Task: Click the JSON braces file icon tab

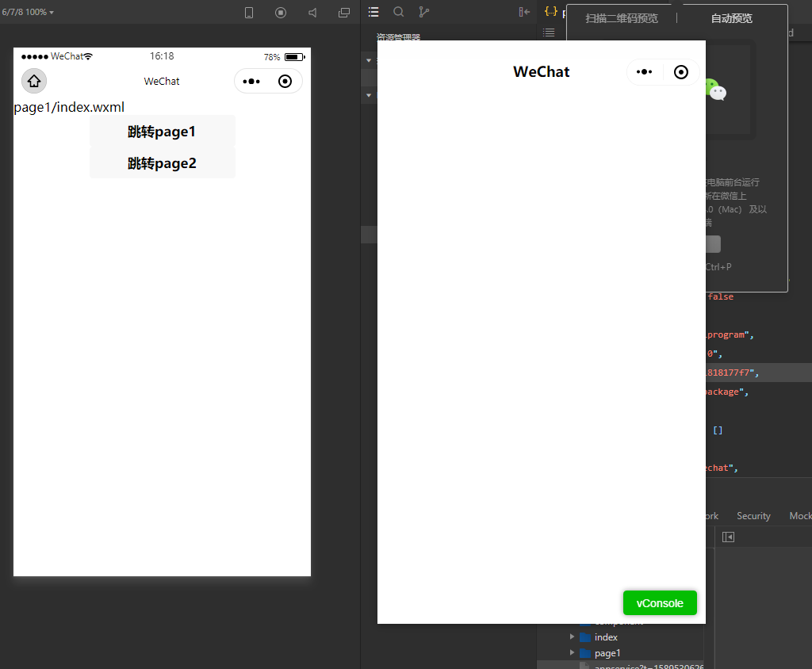Action: pyautogui.click(x=551, y=11)
